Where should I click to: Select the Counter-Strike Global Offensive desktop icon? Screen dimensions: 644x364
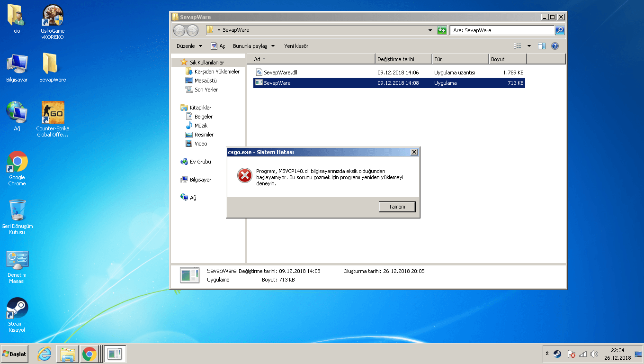[53, 119]
